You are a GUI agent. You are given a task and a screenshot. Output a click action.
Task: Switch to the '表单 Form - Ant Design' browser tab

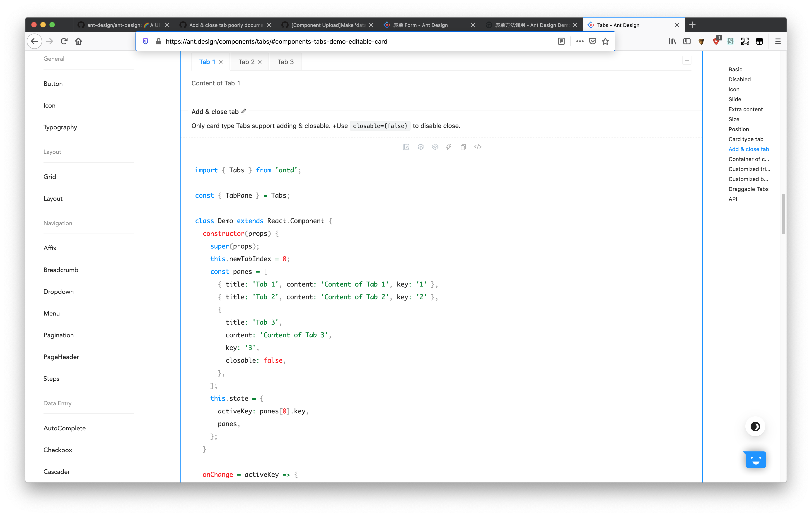(x=421, y=25)
